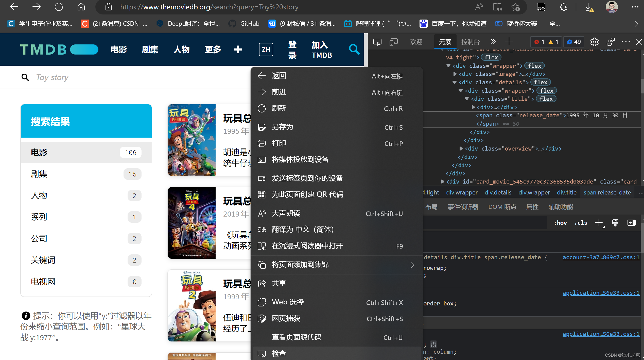The height and width of the screenshot is (360, 644).
Task: Choose 刷新 in context menu
Action: [x=337, y=108]
